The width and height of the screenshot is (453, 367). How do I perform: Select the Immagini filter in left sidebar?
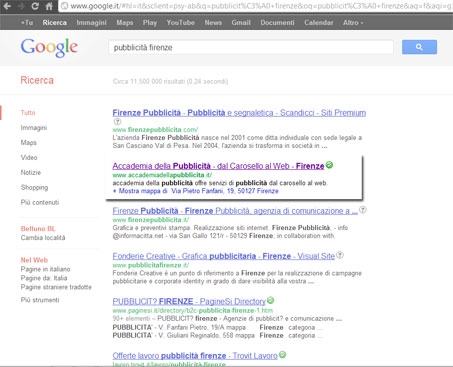tap(34, 128)
